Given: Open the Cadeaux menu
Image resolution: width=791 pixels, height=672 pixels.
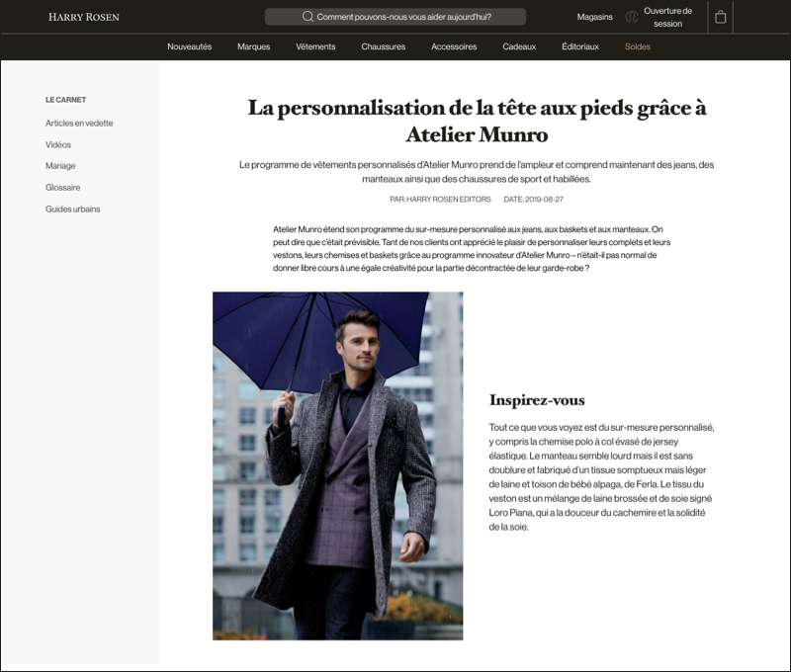Looking at the screenshot, I should (x=519, y=46).
